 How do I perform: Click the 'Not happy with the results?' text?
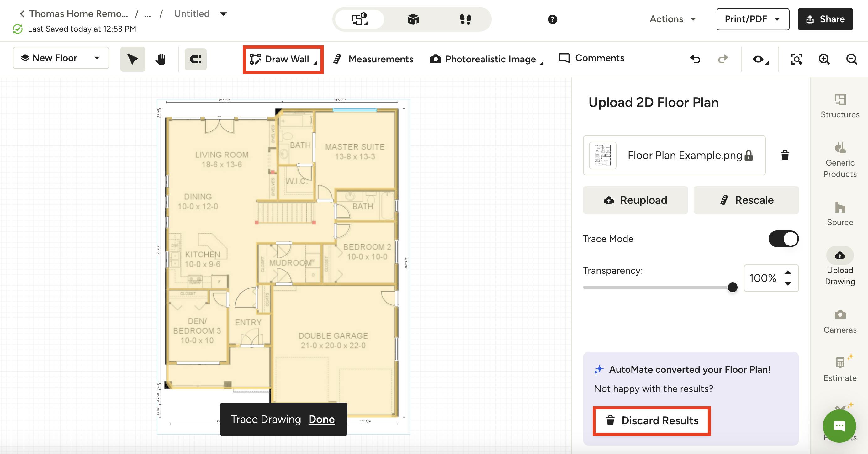[654, 389]
